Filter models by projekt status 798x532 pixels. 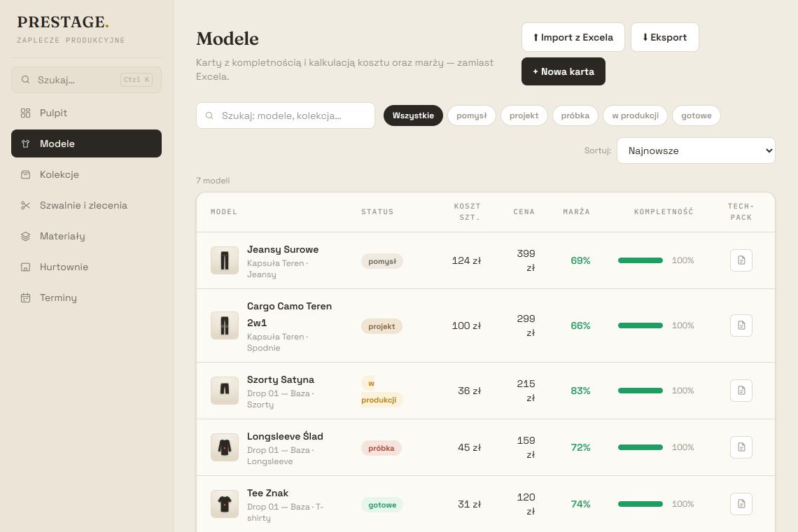coord(524,115)
